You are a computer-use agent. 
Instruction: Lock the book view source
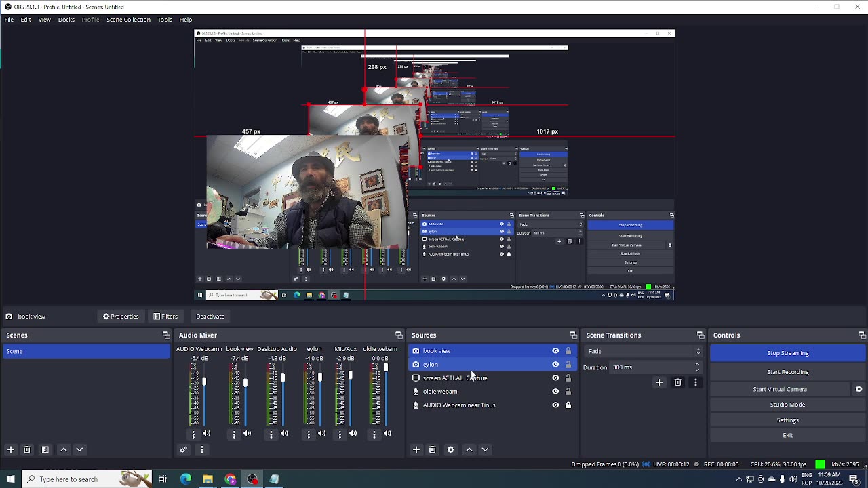[x=568, y=351]
